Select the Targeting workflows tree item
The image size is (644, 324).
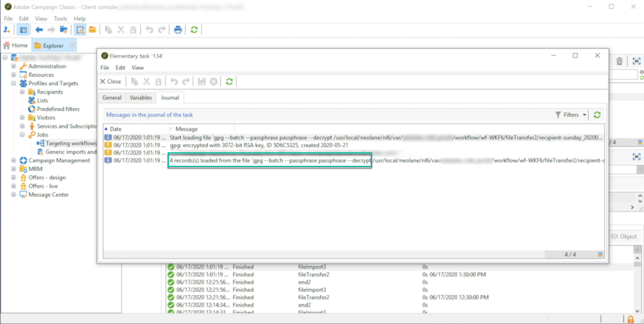coord(71,144)
